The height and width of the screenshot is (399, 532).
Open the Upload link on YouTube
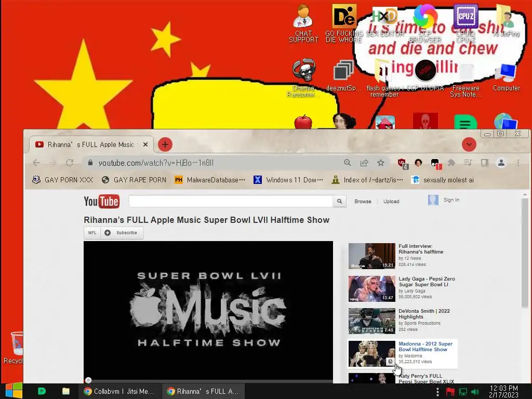391,201
